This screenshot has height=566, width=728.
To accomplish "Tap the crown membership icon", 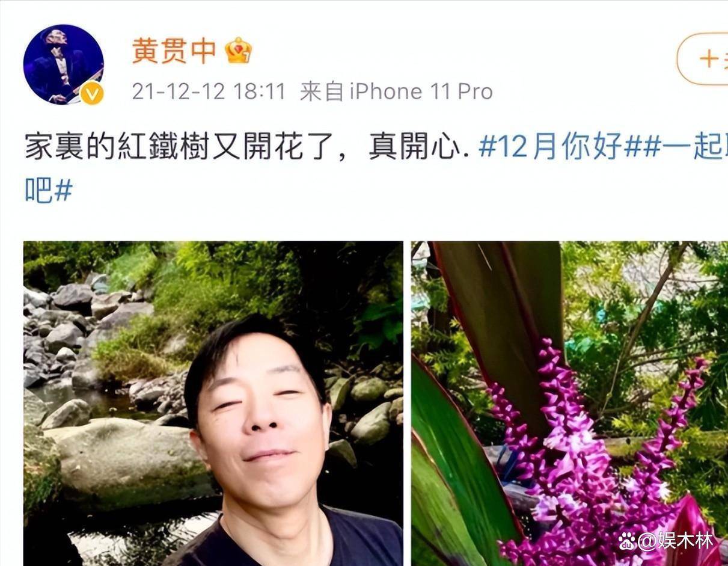I will (x=238, y=51).
